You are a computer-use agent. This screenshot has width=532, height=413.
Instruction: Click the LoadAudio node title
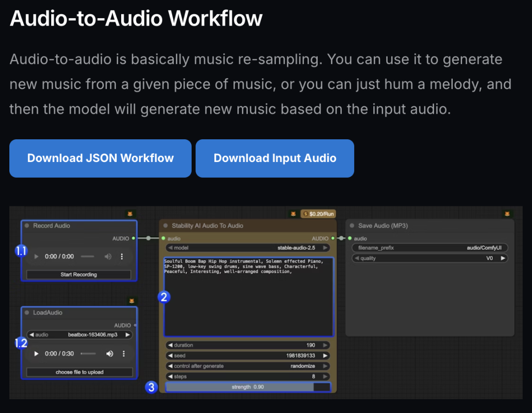[x=47, y=312]
